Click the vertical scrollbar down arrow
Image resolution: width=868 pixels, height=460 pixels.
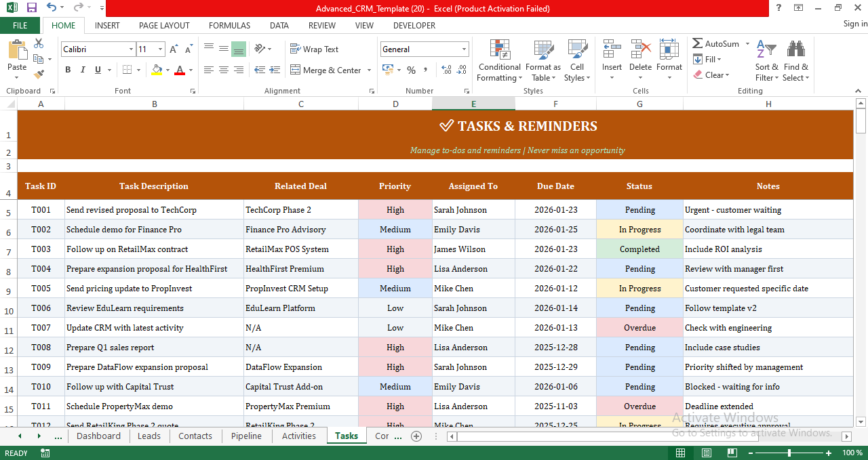point(861,421)
